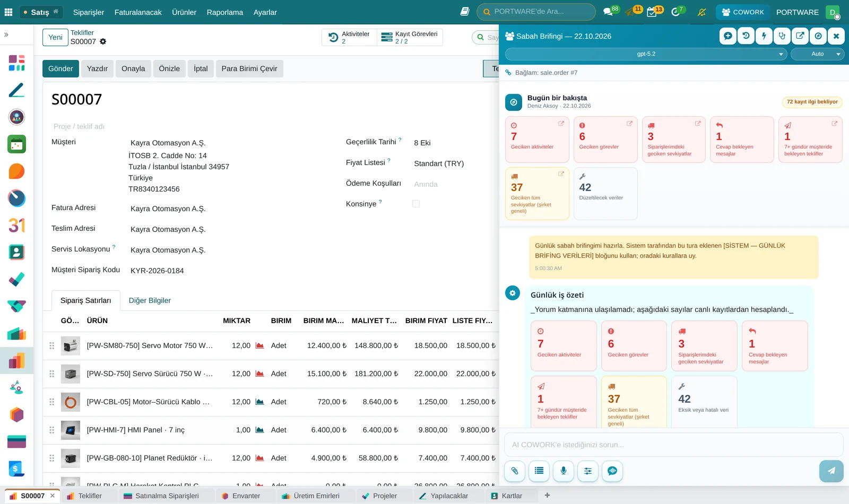Click the Servo Motor 750 W product thumbnail
Image resolution: width=849 pixels, height=504 pixels.
point(71,346)
